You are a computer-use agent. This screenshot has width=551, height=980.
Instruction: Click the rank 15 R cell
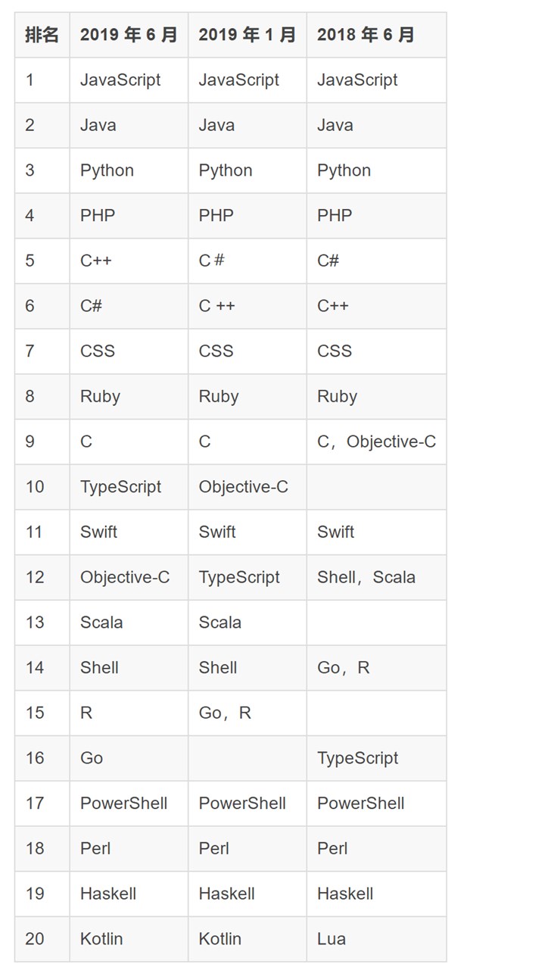point(86,713)
